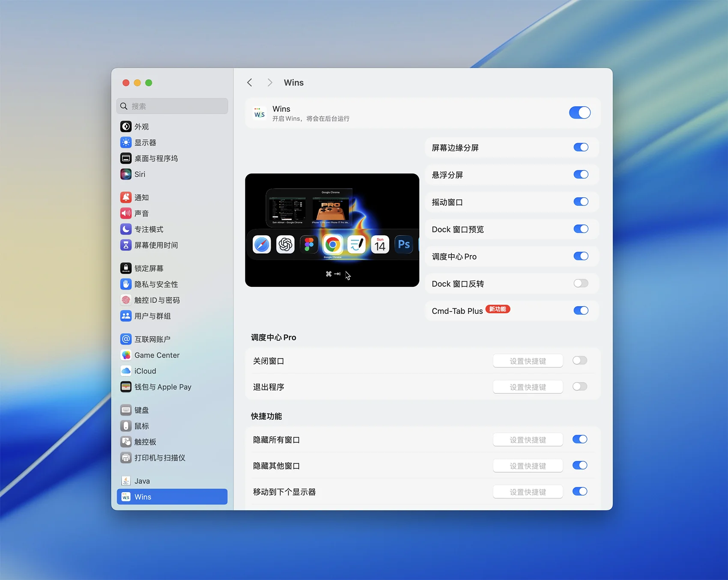Image resolution: width=728 pixels, height=580 pixels.
Task: Open the 声音 (Sound) speaker icon
Action: tap(126, 213)
